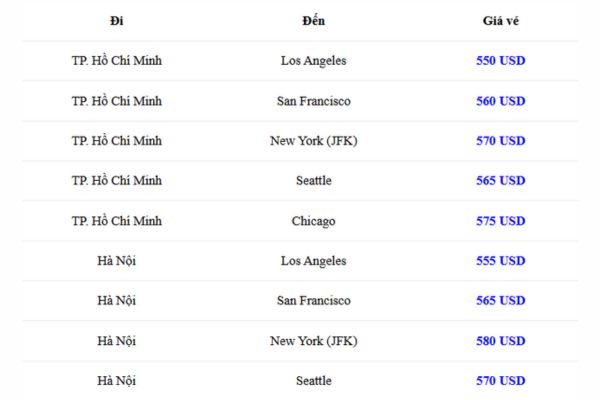Open the 560 USD fare to San Francisco
This screenshot has width=600, height=400.
[x=501, y=101]
